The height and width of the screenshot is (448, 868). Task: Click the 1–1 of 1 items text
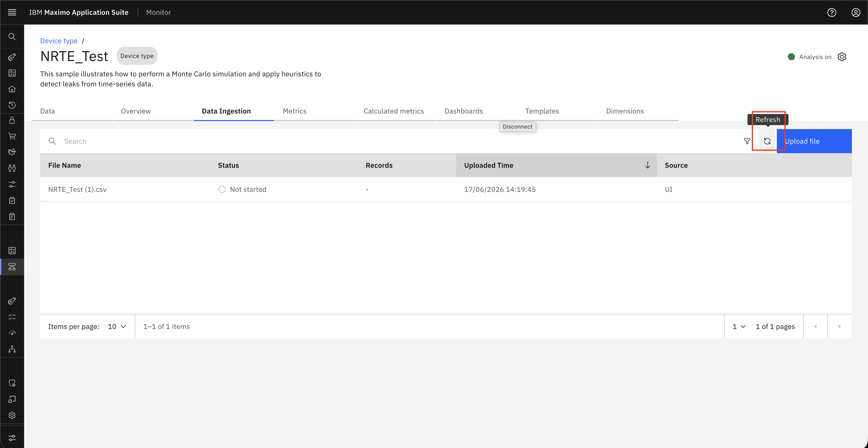pos(167,326)
